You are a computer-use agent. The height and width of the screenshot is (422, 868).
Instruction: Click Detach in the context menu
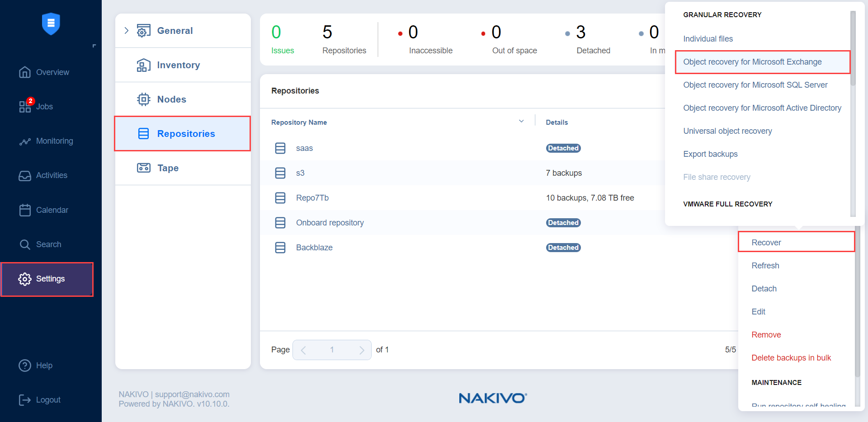click(764, 289)
